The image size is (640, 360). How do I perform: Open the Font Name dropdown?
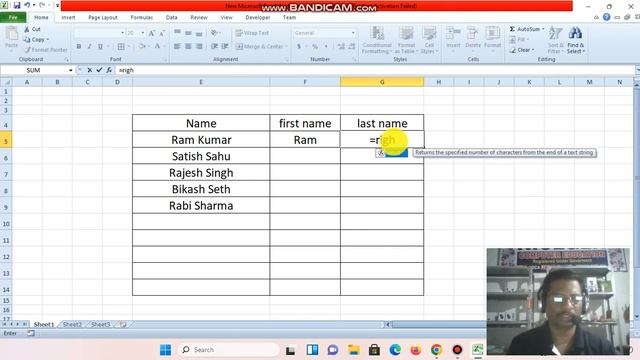click(122, 33)
